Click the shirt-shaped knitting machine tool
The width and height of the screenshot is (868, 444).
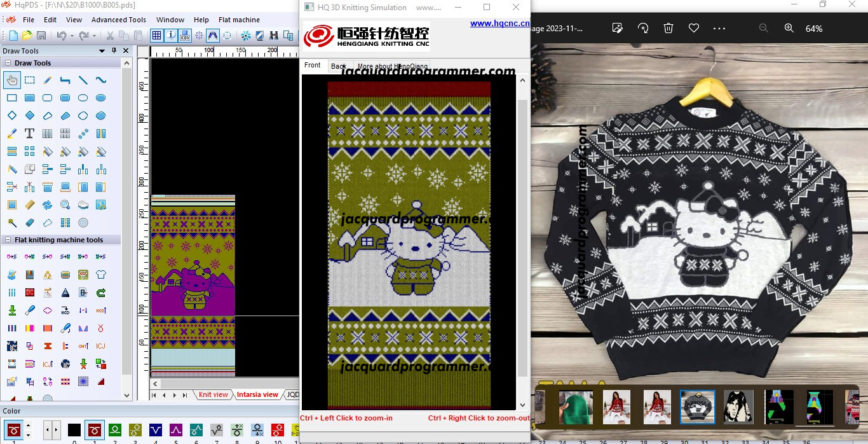[x=100, y=275]
